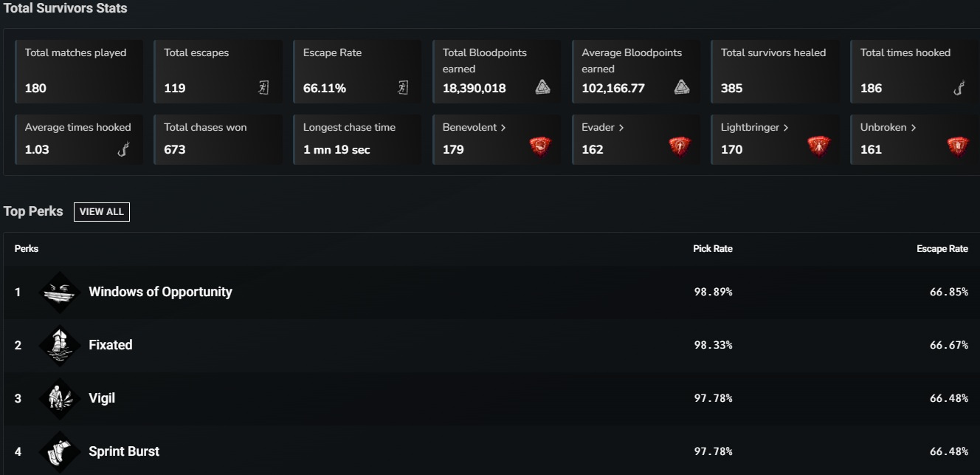Click the VIEW ALL button for Top Perks

click(x=101, y=211)
